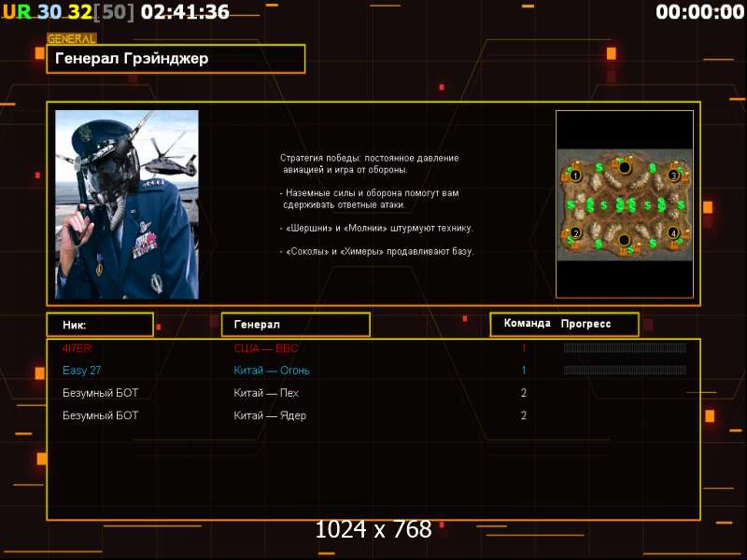The width and height of the screenshot is (747, 560).
Task: Click the 'Китай — Ядер' general entry
Action: point(270,415)
